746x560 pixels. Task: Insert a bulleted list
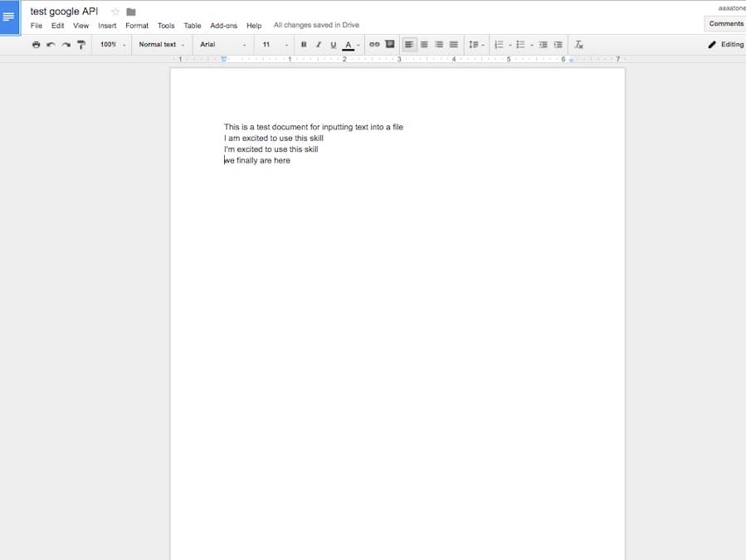pyautogui.click(x=520, y=45)
